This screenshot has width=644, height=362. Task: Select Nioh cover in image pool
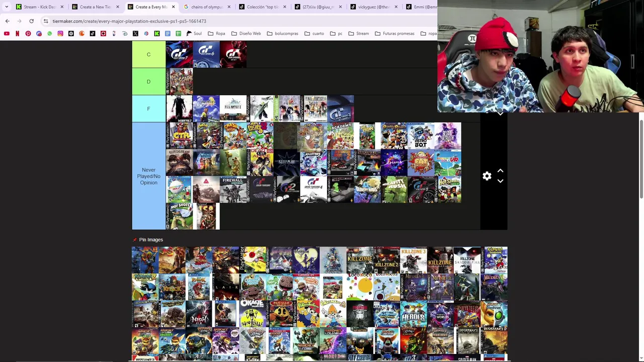[x=199, y=314]
